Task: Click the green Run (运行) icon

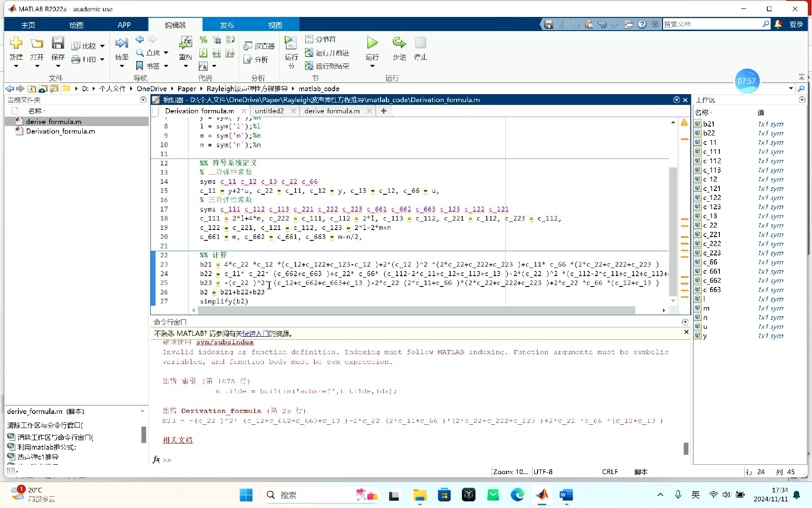Action: tap(372, 43)
